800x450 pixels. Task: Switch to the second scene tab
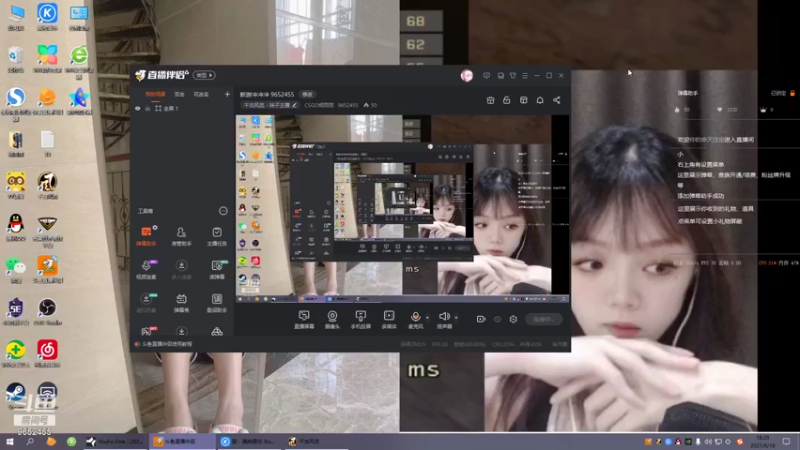tap(180, 94)
